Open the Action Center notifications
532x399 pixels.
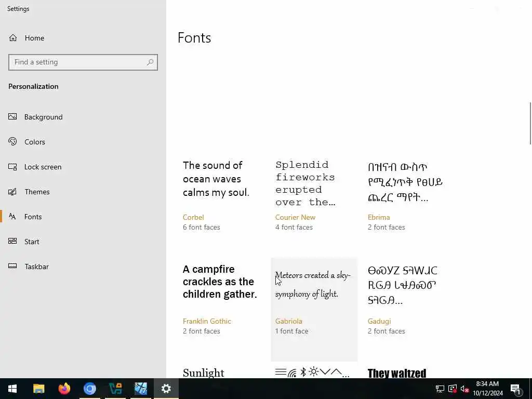[x=516, y=389]
